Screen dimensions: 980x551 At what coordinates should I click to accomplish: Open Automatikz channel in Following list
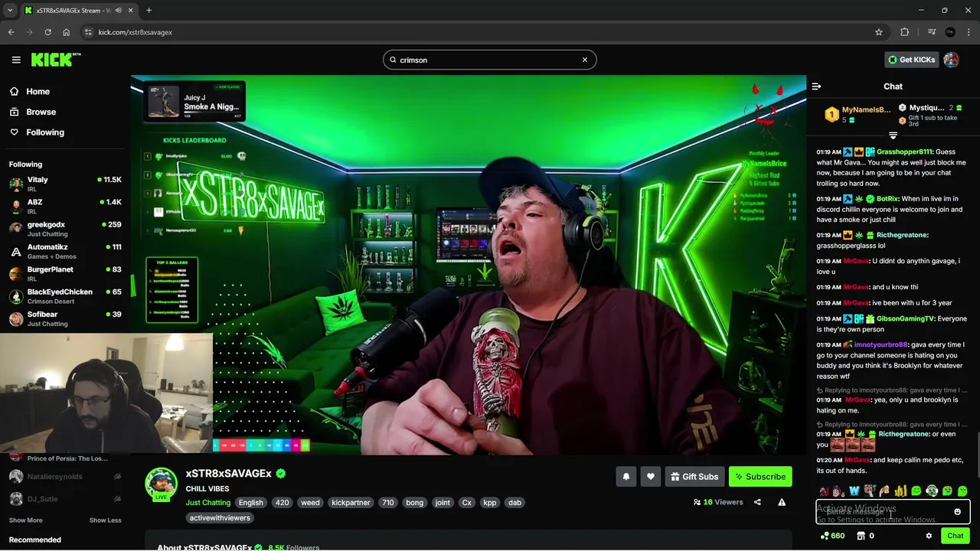point(65,251)
